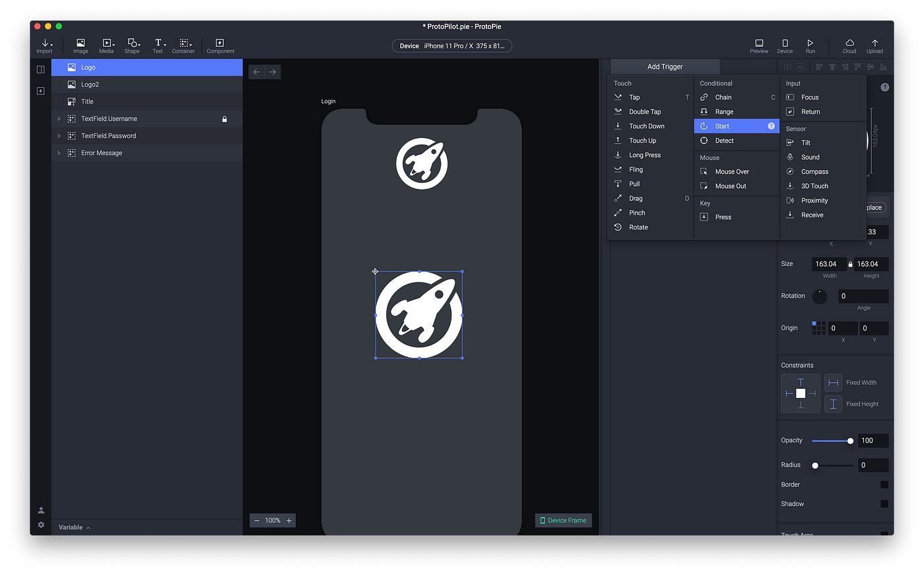Screen dimensions: 924x575
Task: Open the Import tool in the toolbar
Action: 44,46
